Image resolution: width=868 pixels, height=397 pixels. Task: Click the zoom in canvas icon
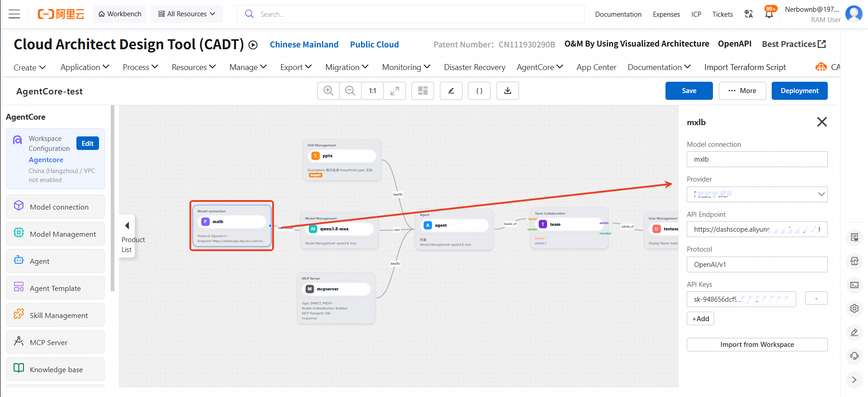coord(329,91)
